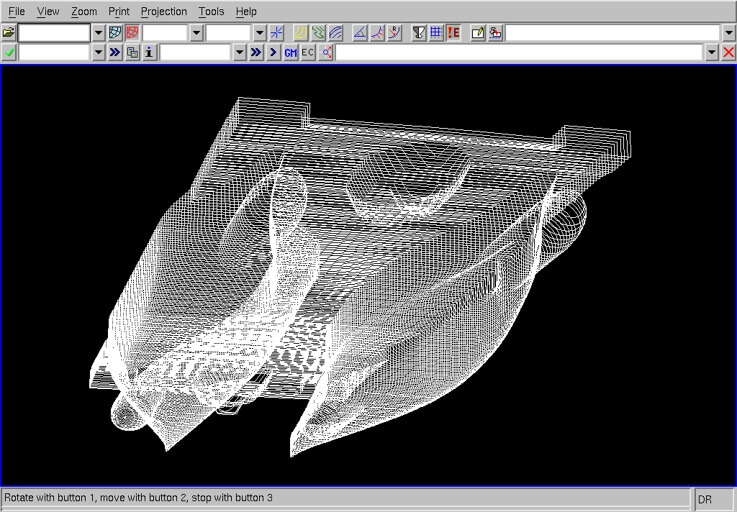Expand the dropdown after the info icon field

pos(240,52)
